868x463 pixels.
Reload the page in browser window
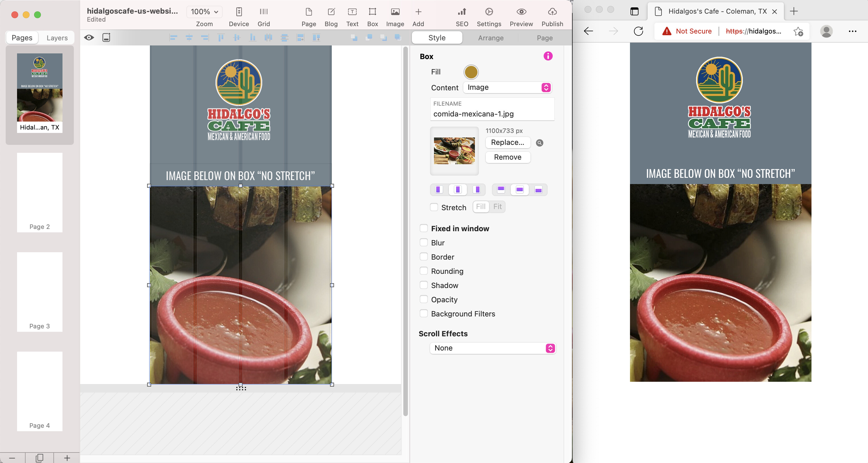pos(638,31)
